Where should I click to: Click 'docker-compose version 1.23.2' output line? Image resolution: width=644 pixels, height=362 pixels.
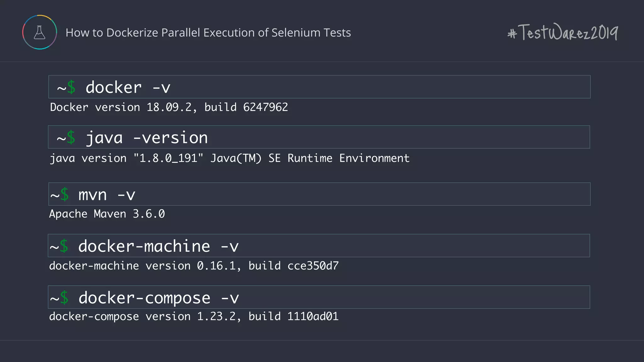point(194,316)
